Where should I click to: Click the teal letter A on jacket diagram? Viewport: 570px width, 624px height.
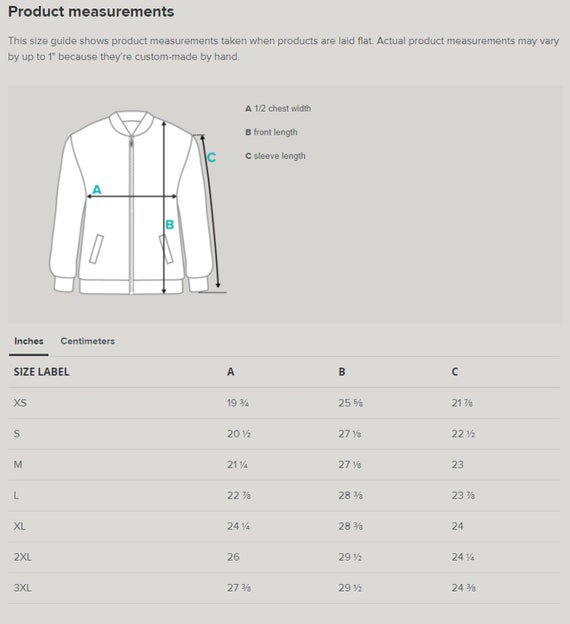97,189
